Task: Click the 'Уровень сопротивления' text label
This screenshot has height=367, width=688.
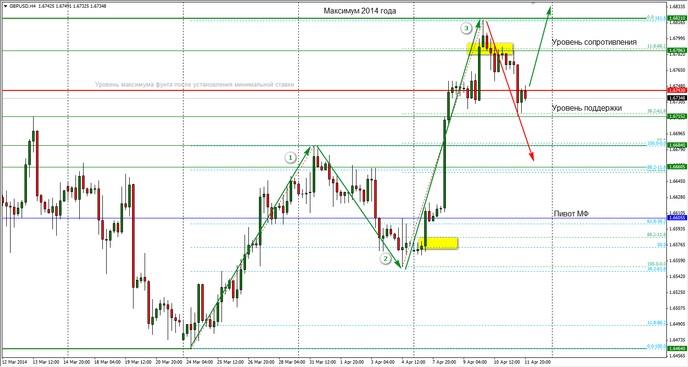Action: click(x=594, y=42)
